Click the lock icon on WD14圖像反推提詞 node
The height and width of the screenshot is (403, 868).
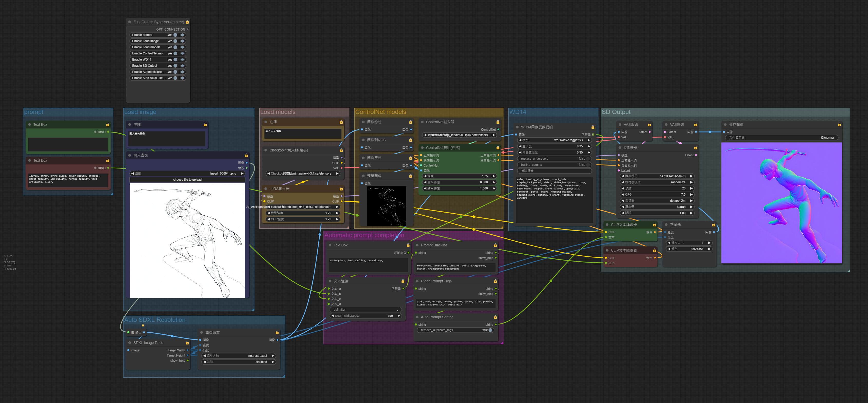(x=593, y=127)
